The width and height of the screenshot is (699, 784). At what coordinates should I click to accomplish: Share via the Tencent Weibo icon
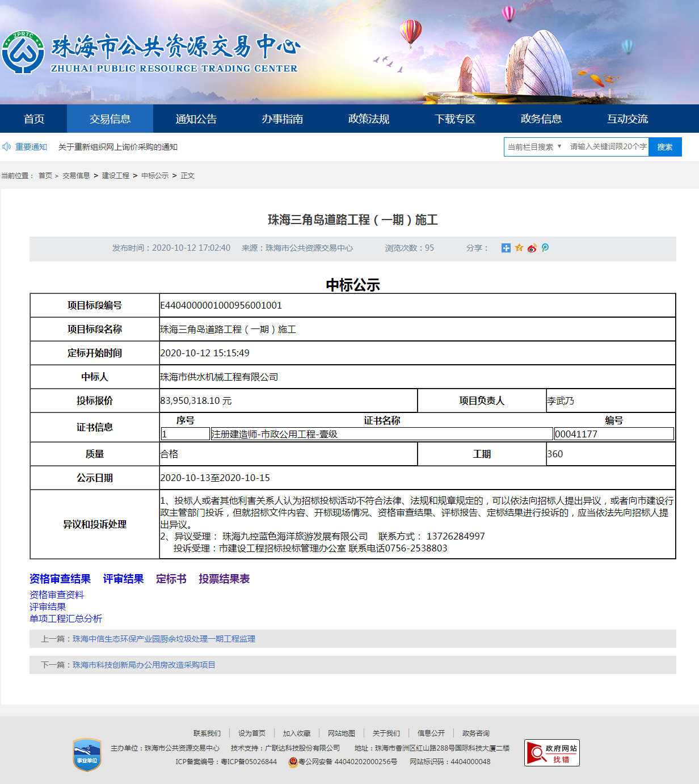(x=545, y=248)
